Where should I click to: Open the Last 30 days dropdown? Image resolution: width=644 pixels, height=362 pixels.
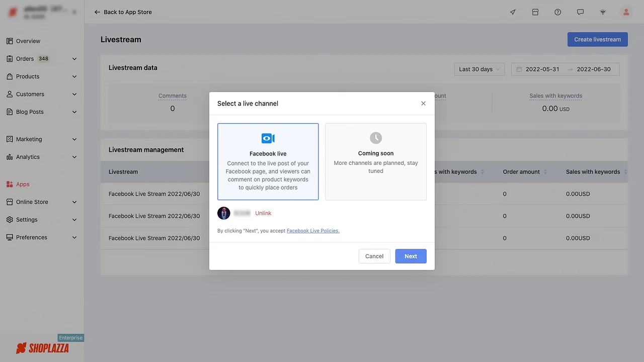(478, 69)
